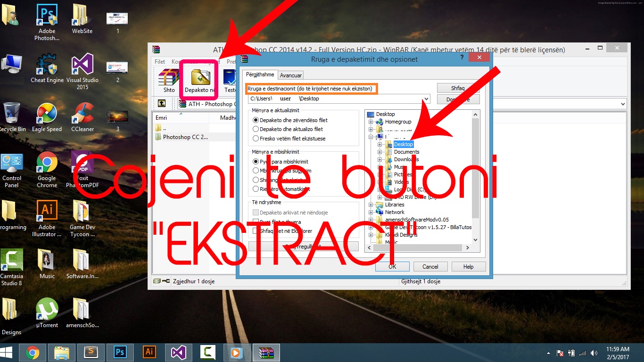
Task: Open WinRAR address bar dropdown arrow
Action: (x=623, y=104)
